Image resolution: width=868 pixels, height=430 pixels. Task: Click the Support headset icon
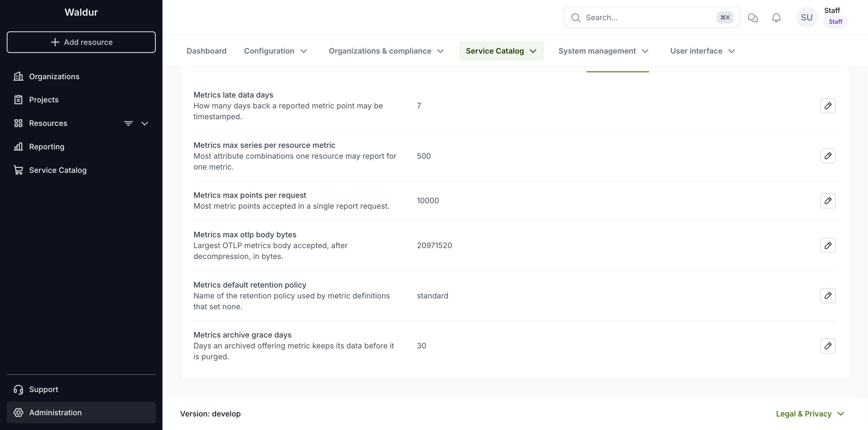click(x=18, y=389)
